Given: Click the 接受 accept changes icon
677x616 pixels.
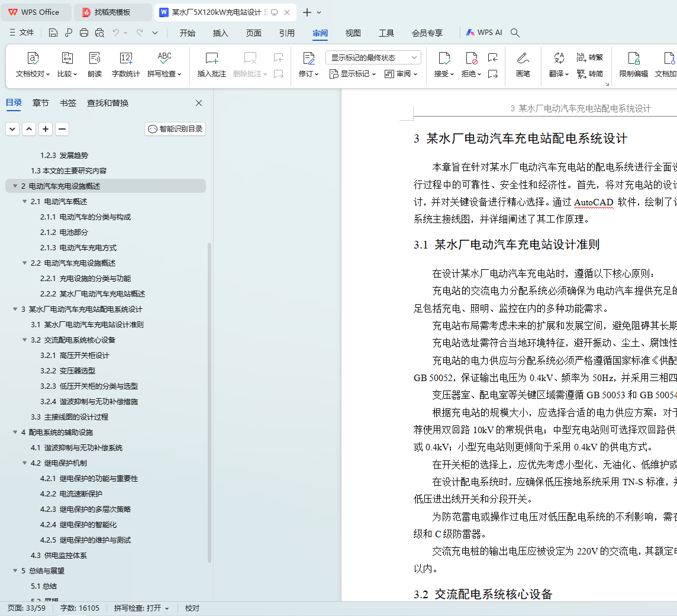Looking at the screenshot, I should point(444,58).
